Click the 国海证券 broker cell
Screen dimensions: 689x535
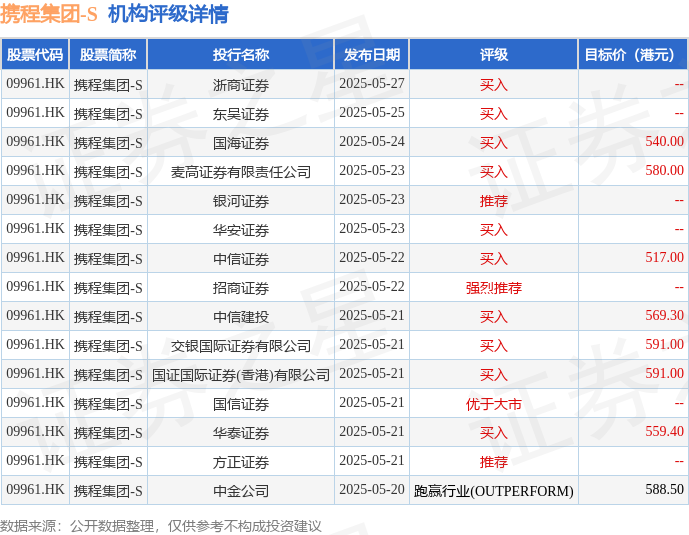point(241,143)
